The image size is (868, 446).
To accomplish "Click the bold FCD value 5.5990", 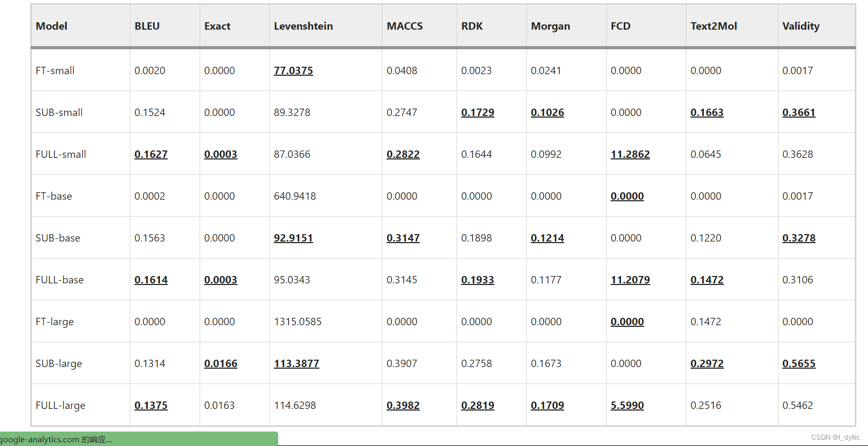I will tap(628, 405).
